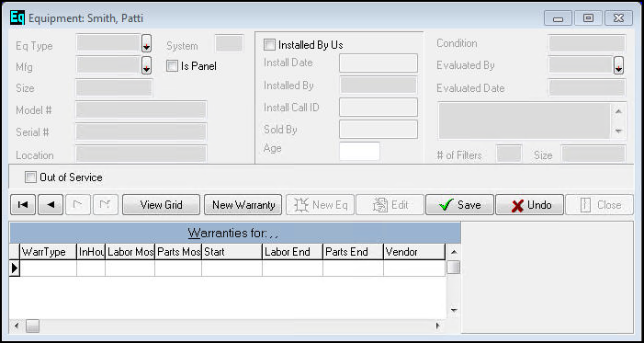Click into the Install Date field
644x343 pixels.
point(378,63)
